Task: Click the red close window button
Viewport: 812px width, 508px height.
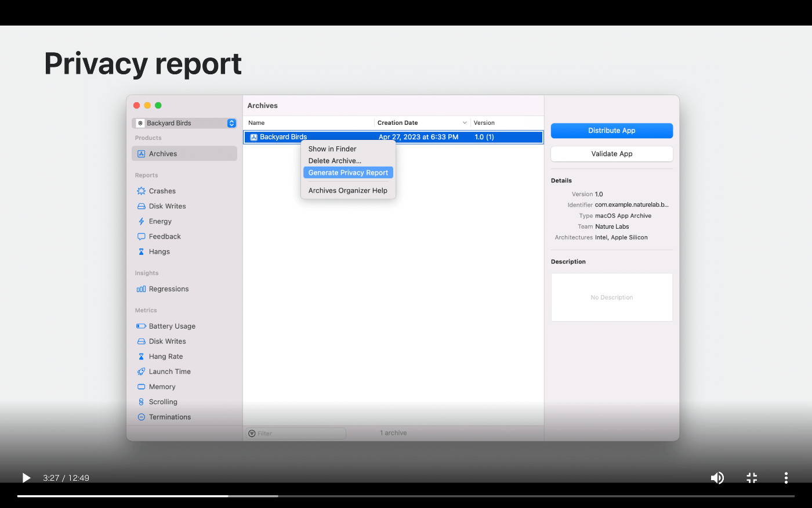Action: point(137,106)
